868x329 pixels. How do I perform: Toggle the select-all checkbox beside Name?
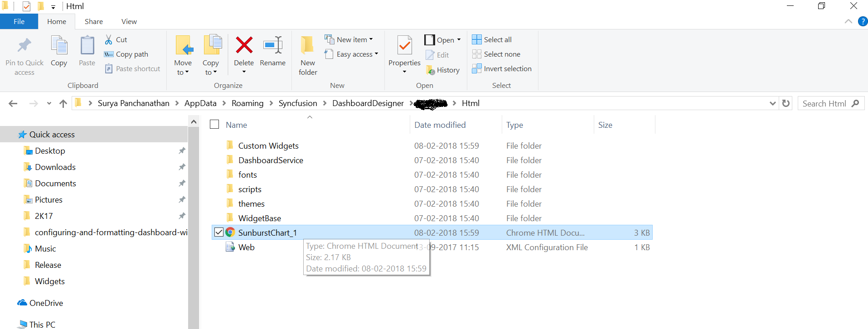[x=214, y=125]
